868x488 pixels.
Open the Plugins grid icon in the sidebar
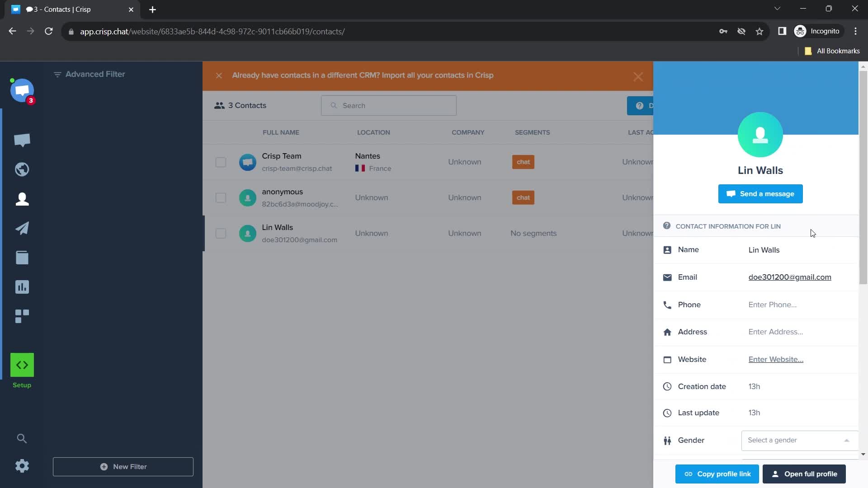[x=22, y=316]
